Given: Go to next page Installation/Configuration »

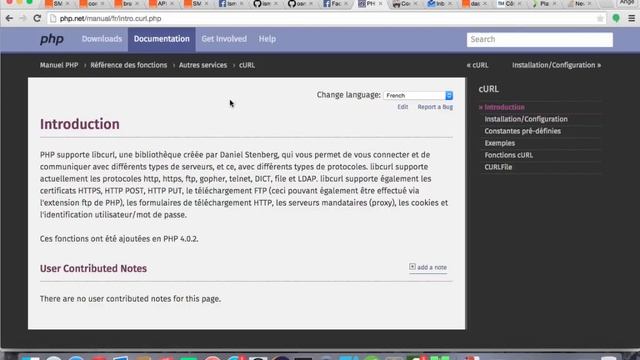Looking at the screenshot, I should 556,65.
